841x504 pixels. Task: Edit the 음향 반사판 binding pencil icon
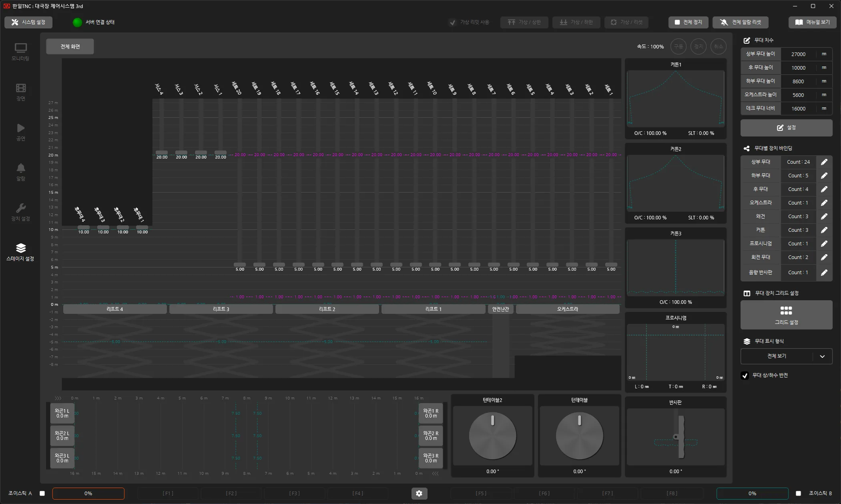tap(824, 273)
